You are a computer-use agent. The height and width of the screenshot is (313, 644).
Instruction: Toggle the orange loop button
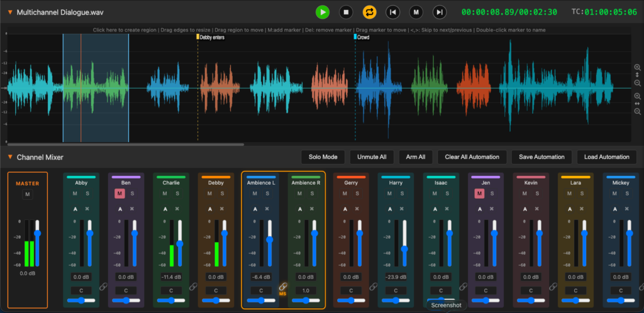370,13
